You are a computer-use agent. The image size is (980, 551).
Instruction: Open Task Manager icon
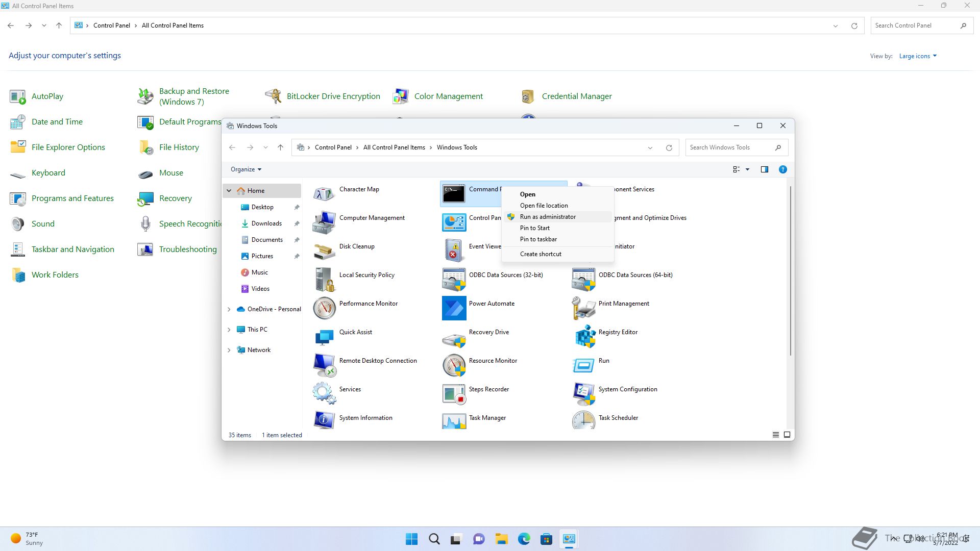click(454, 420)
